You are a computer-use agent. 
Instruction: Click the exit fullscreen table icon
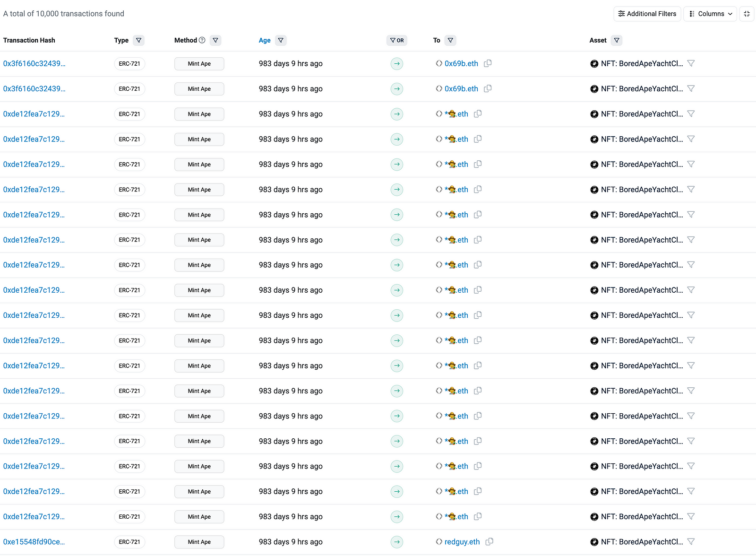[x=747, y=14]
